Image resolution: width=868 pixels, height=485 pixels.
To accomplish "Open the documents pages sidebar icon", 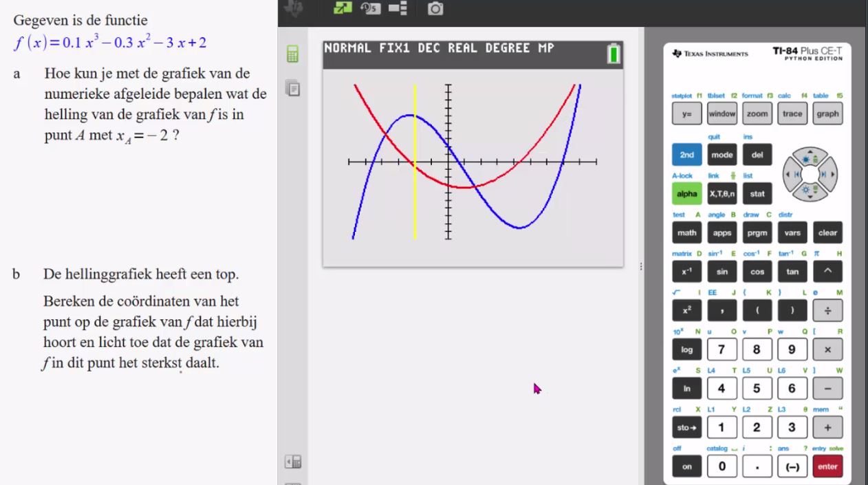I will click(293, 88).
